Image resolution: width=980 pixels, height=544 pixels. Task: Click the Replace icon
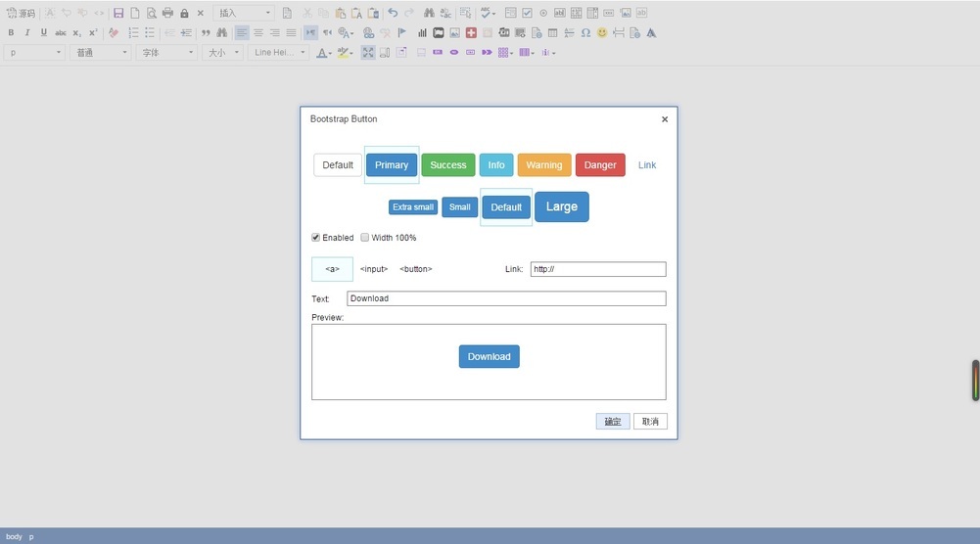click(445, 13)
